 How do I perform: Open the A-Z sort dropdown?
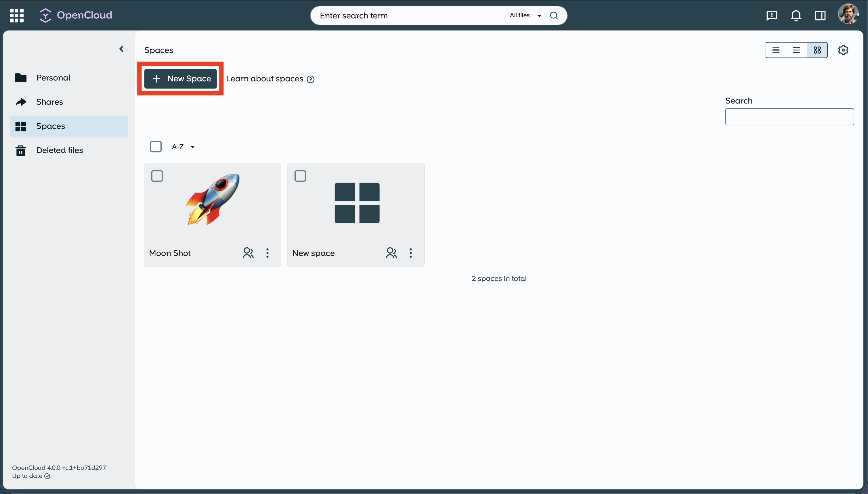point(183,147)
